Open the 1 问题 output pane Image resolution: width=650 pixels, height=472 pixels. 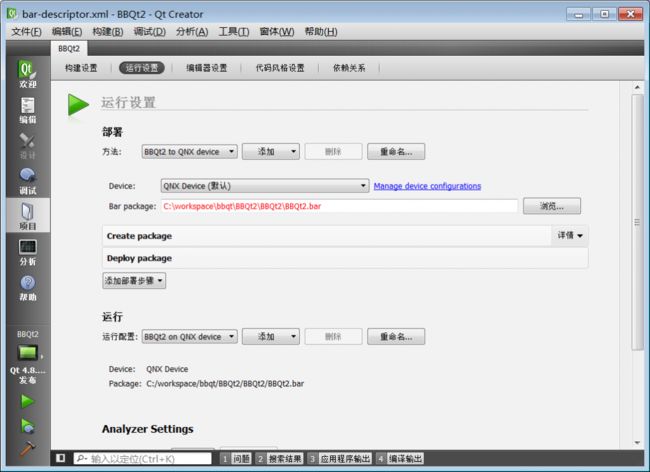click(236, 458)
